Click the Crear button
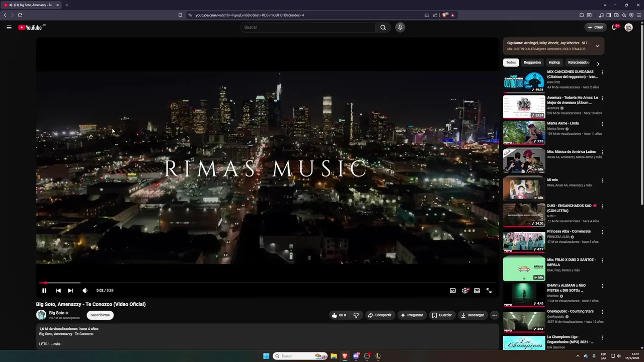This screenshot has width=644, height=362. (595, 27)
